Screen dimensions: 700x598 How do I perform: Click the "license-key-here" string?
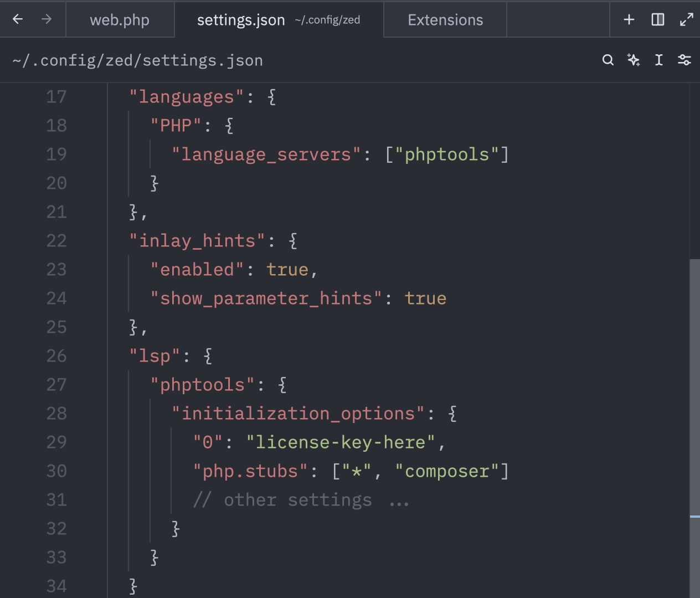click(341, 442)
